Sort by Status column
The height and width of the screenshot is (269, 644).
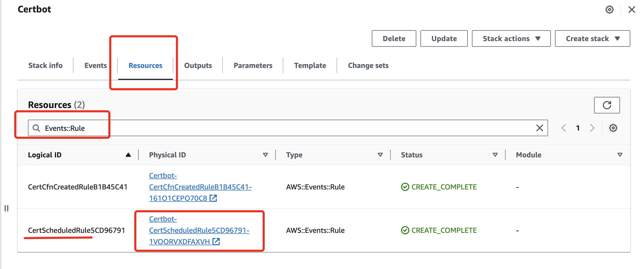(495, 155)
